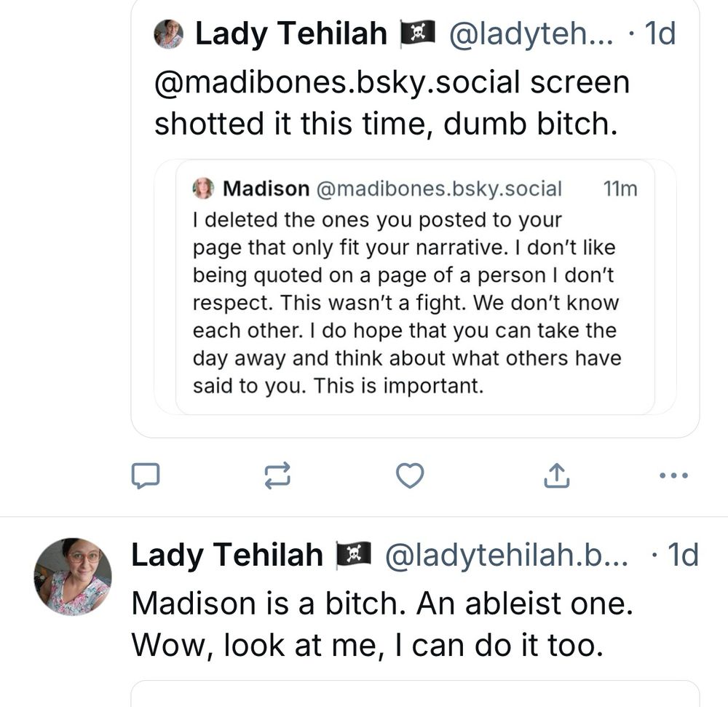This screenshot has width=728, height=707.
Task: Tap the share upload arrow icon
Action: pyautogui.click(x=556, y=475)
